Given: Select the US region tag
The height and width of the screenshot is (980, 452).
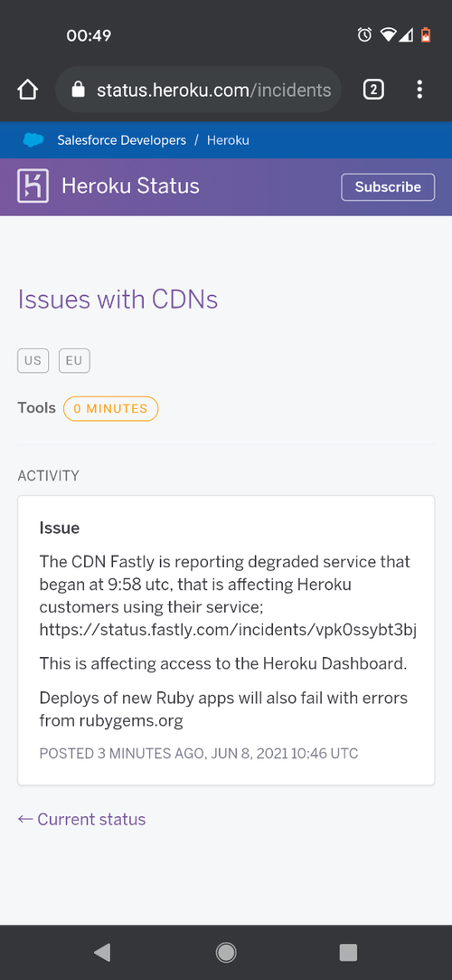Looking at the screenshot, I should 33,361.
